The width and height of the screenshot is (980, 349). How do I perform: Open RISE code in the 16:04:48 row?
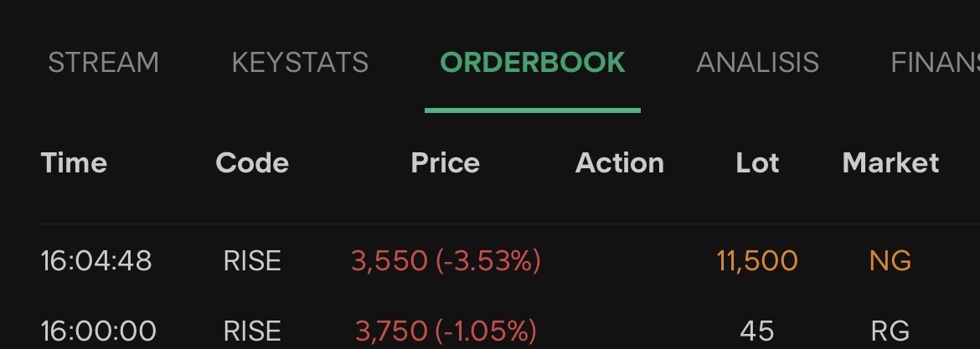(x=252, y=261)
